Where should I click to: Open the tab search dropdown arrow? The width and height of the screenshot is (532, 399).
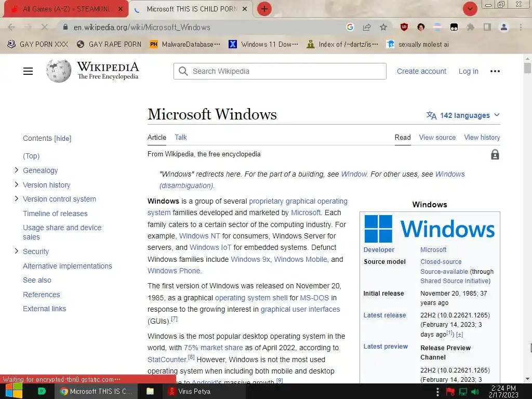(470, 9)
